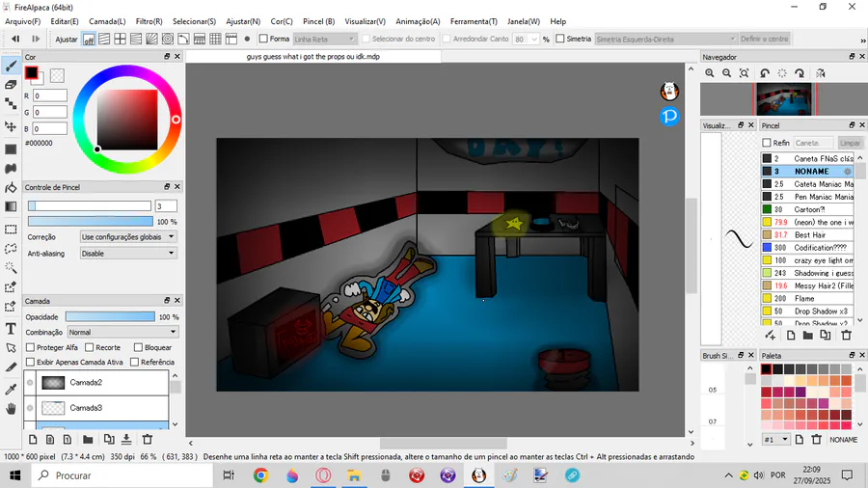Screen dimensions: 868x488
Task: Rotate canvas right in Navegador
Action: (800, 73)
